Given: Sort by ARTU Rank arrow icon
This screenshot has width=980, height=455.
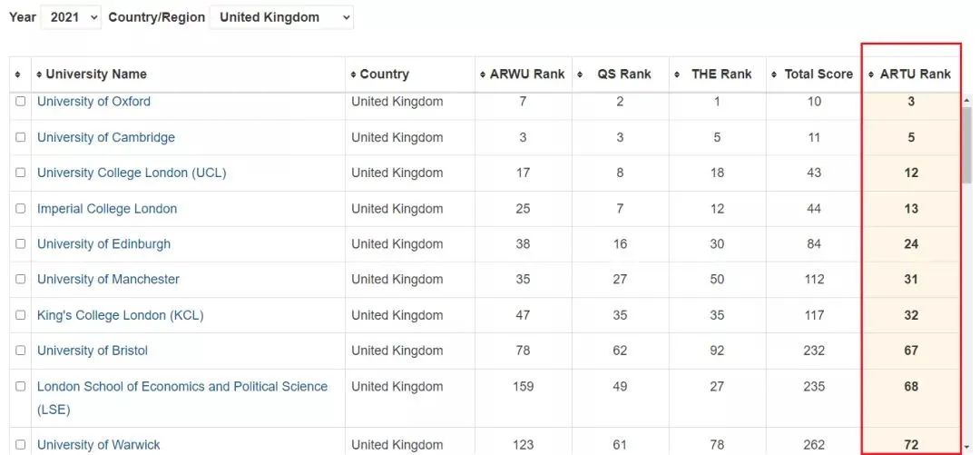Looking at the screenshot, I should pyautogui.click(x=871, y=74).
